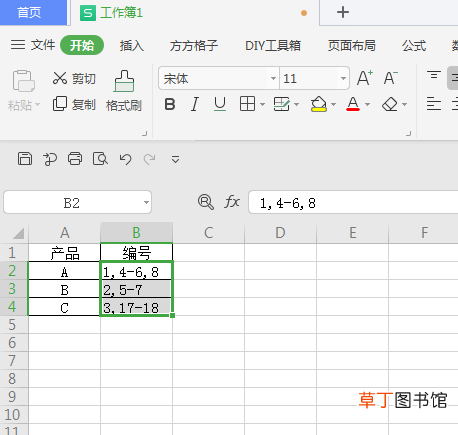The width and height of the screenshot is (458, 435).
Task: Switch to the 开始 ribbon tab
Action: (82, 45)
